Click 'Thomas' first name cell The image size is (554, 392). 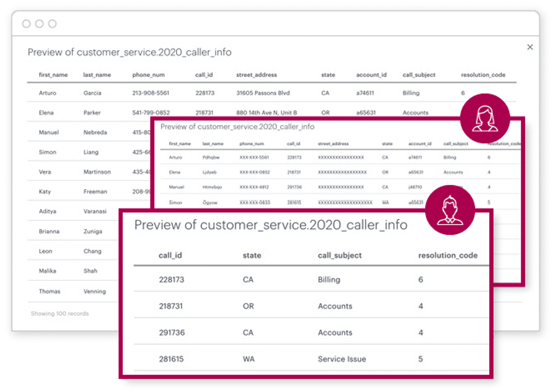coord(50,292)
